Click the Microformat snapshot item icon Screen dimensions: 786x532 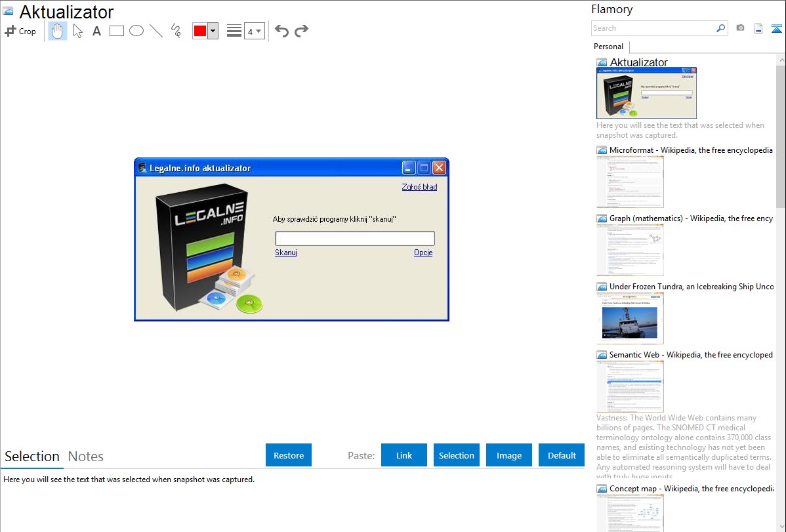point(602,150)
